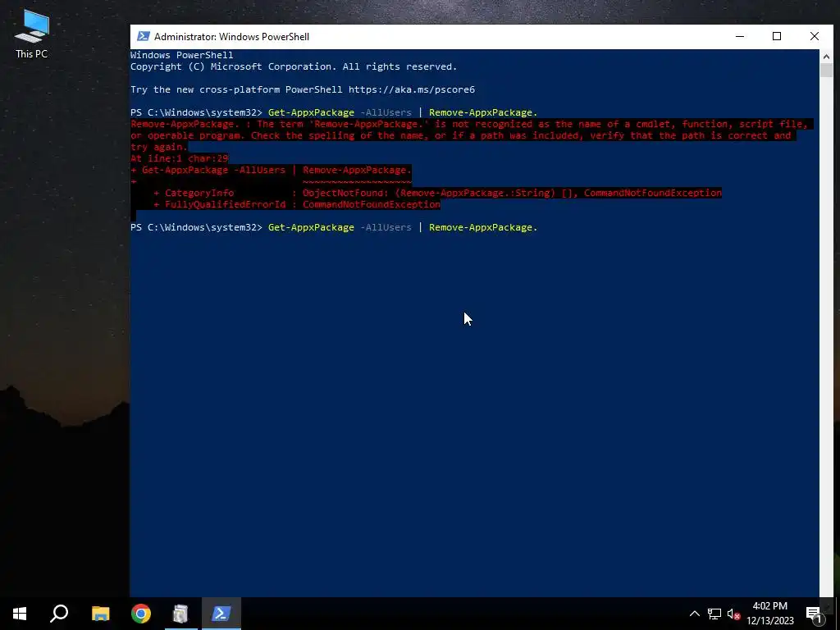Screen dimensions: 840x630
Task: Click 'ObjectNotFound:' in the CategoryInfo line
Action: [345, 193]
